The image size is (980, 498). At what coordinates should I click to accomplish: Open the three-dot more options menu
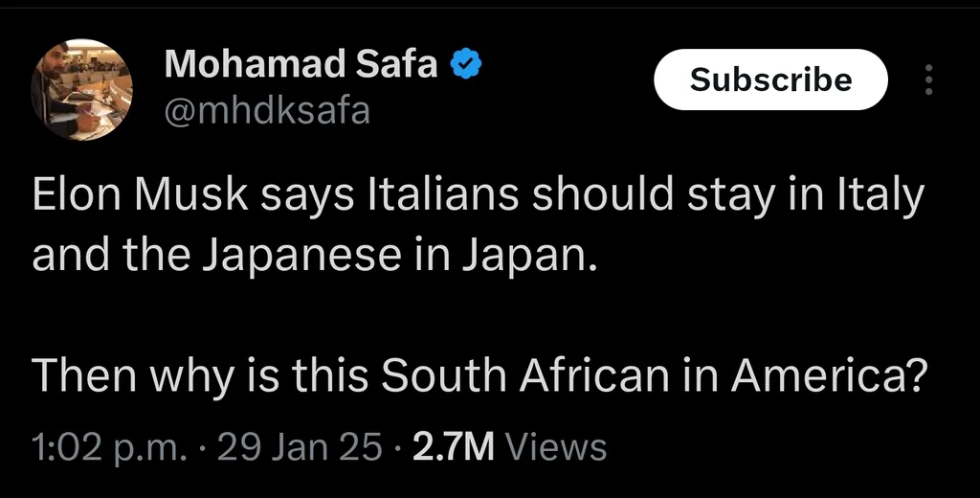(x=928, y=79)
